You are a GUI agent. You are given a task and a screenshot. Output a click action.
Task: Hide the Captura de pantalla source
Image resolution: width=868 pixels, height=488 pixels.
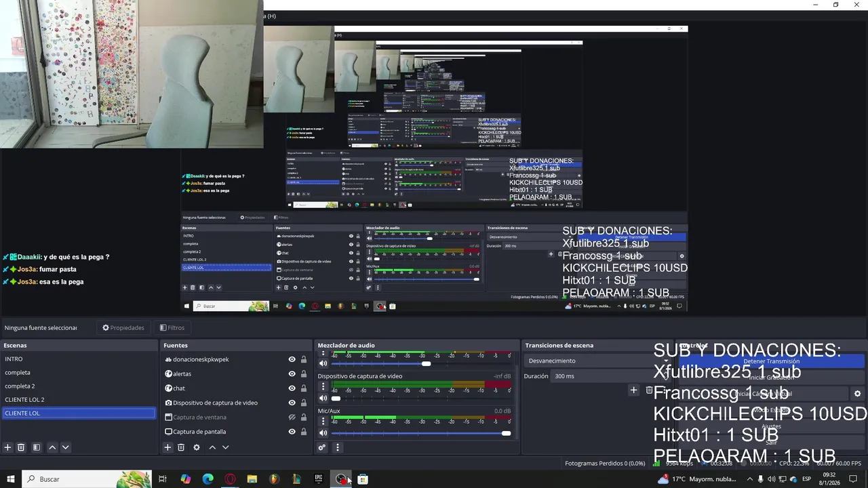coord(292,432)
